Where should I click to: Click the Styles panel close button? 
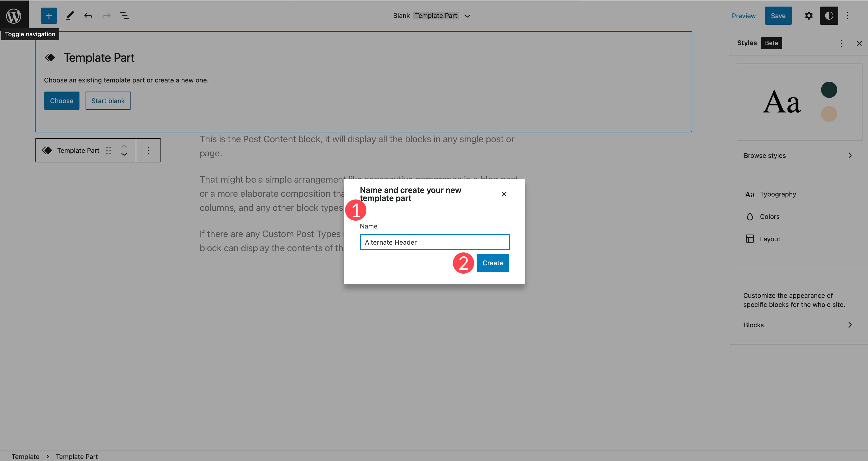[859, 43]
